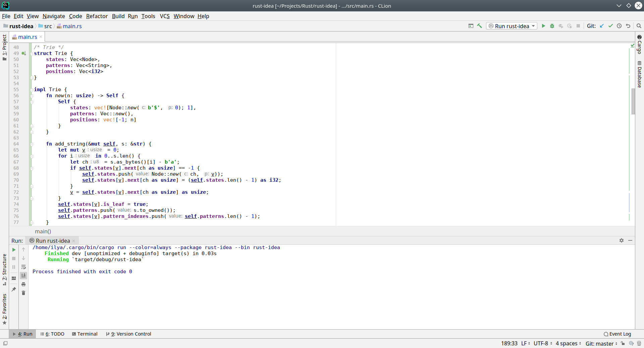This screenshot has height=348, width=644.
Task: Pin the Run tab
Action: pyautogui.click(x=14, y=289)
